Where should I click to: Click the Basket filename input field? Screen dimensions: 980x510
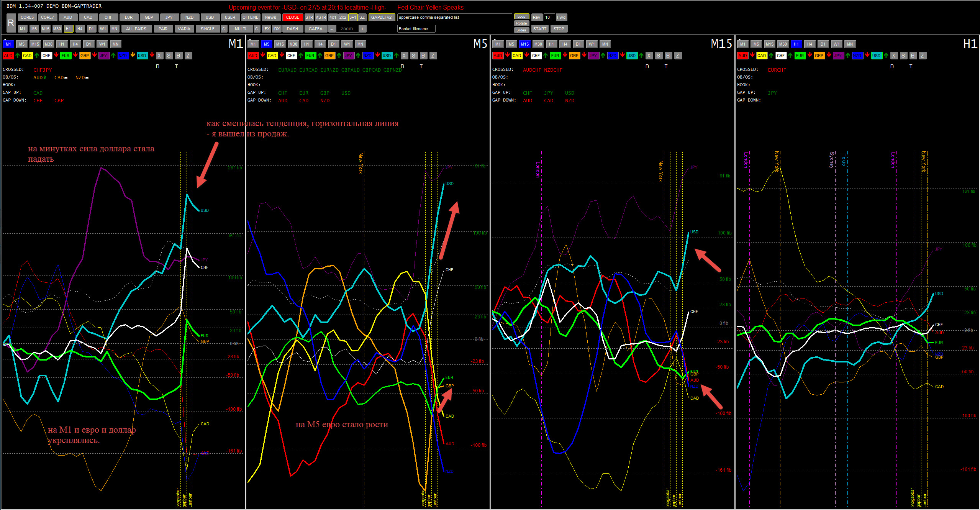click(416, 29)
